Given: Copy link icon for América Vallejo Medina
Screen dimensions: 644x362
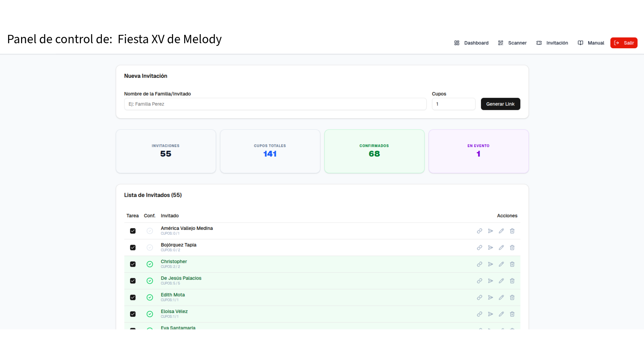Looking at the screenshot, I should tap(480, 231).
